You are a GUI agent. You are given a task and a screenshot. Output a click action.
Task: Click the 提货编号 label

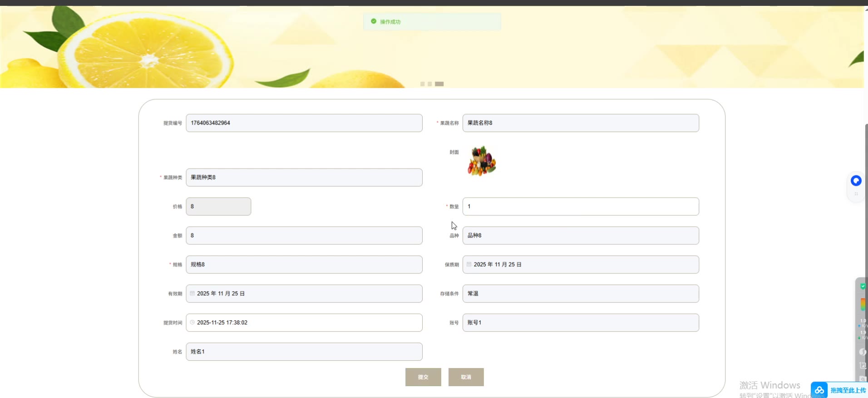[173, 123]
